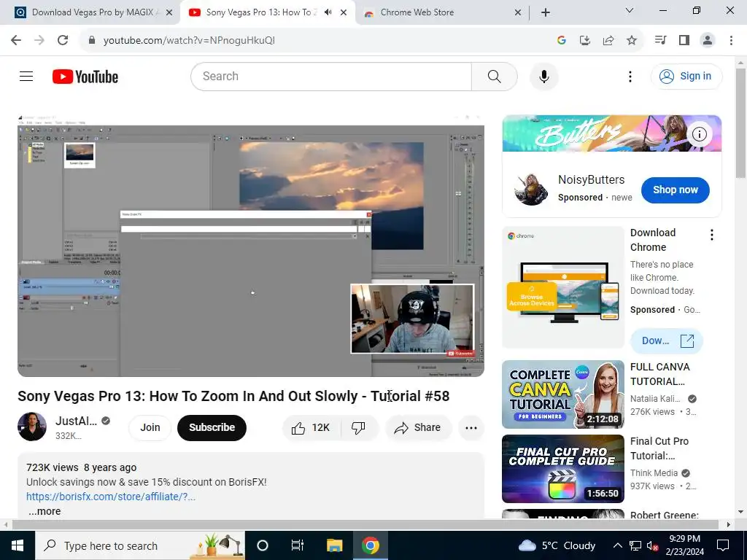Viewport: 747px width, 560px height.
Task: Click the video title text
Action: pyautogui.click(x=233, y=396)
